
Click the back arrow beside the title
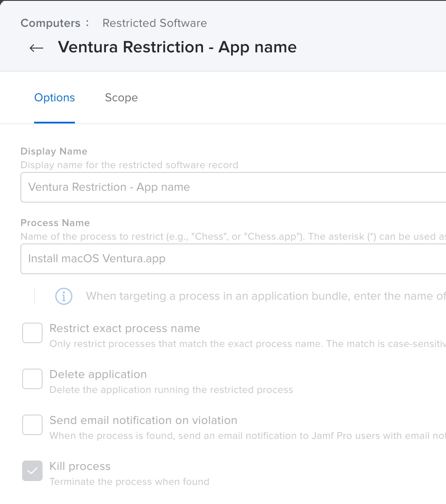(36, 48)
